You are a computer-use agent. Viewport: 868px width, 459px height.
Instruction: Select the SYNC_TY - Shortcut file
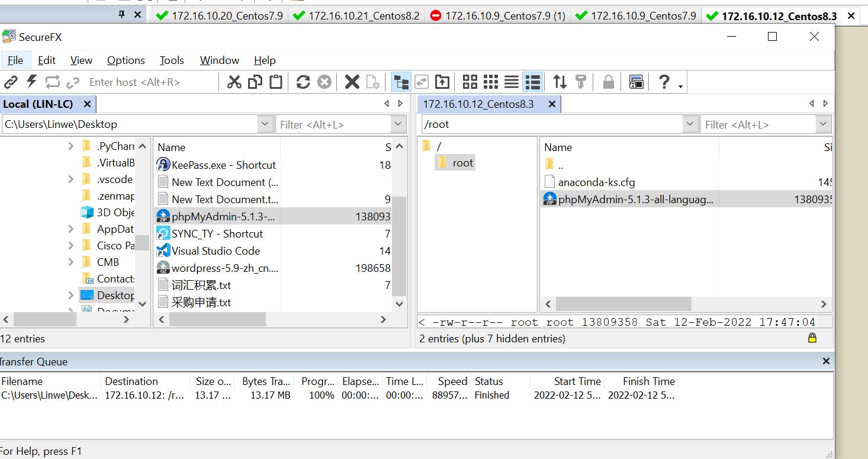pyautogui.click(x=210, y=233)
